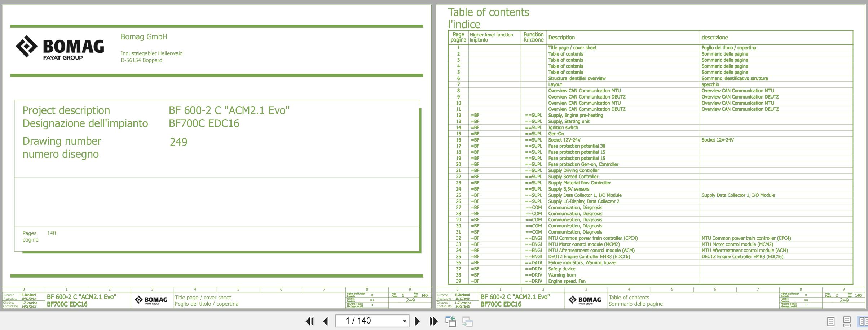Enable continuous page scrolling view

pos(847,321)
